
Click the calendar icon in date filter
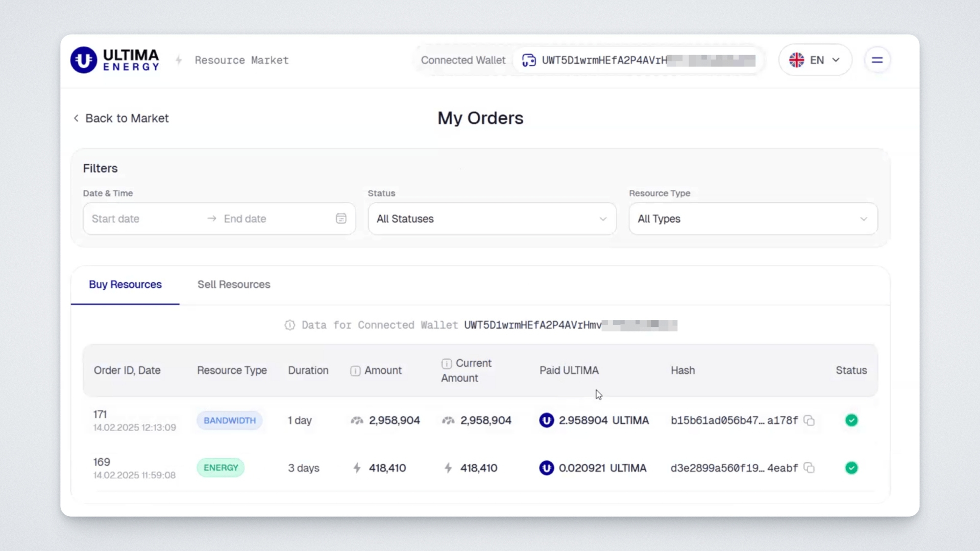(x=341, y=219)
